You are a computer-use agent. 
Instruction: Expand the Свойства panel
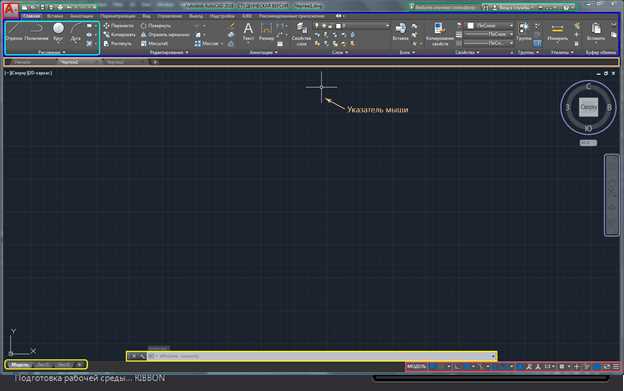(x=467, y=52)
